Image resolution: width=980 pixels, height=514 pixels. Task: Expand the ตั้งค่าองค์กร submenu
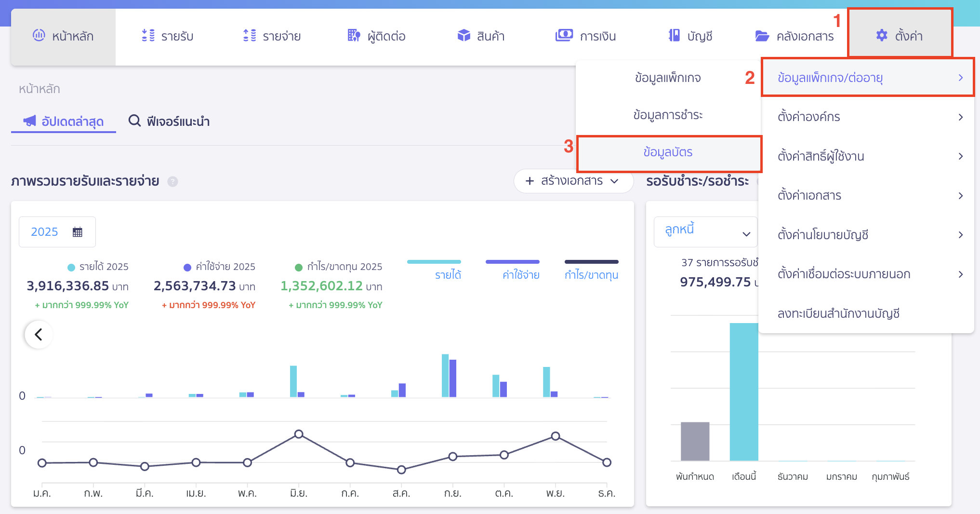(867, 117)
